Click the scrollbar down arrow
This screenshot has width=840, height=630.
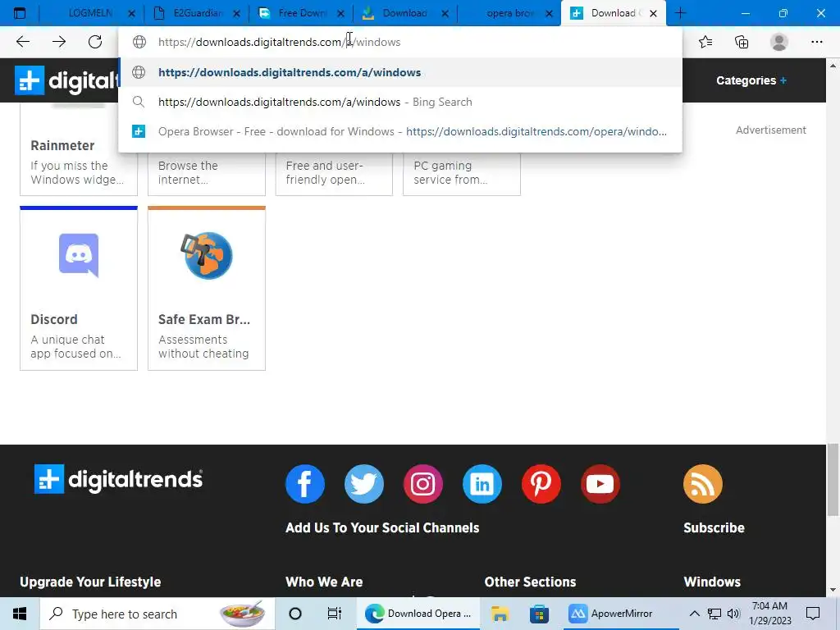point(833,590)
